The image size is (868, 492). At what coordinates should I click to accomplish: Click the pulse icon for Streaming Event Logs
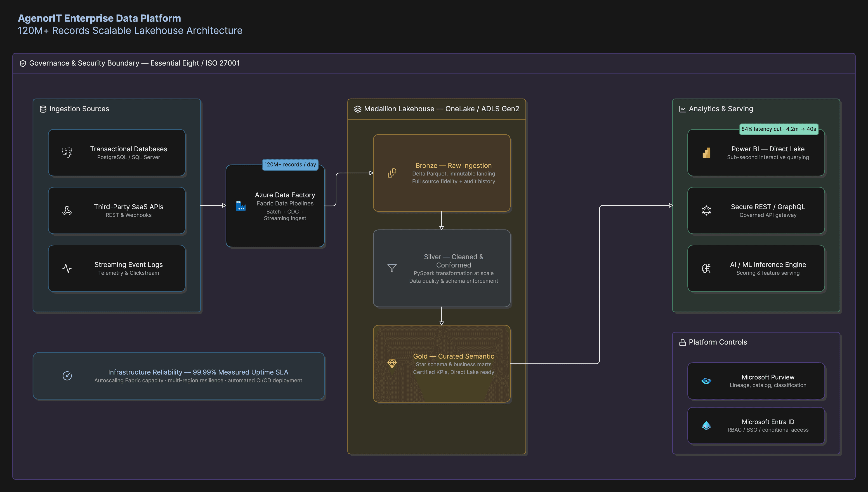click(x=67, y=268)
